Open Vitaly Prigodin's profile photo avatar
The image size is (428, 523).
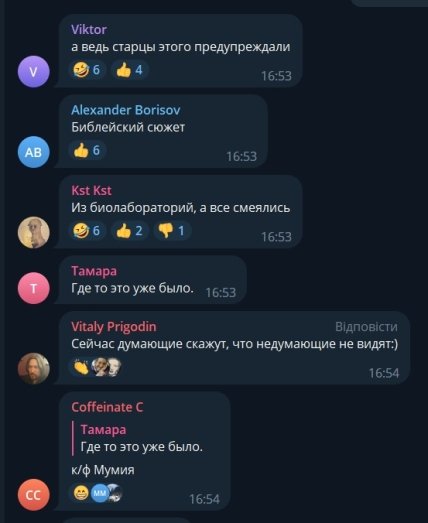click(x=34, y=369)
